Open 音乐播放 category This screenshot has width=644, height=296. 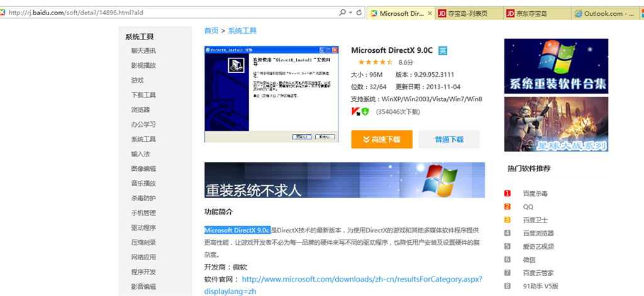[143, 184]
